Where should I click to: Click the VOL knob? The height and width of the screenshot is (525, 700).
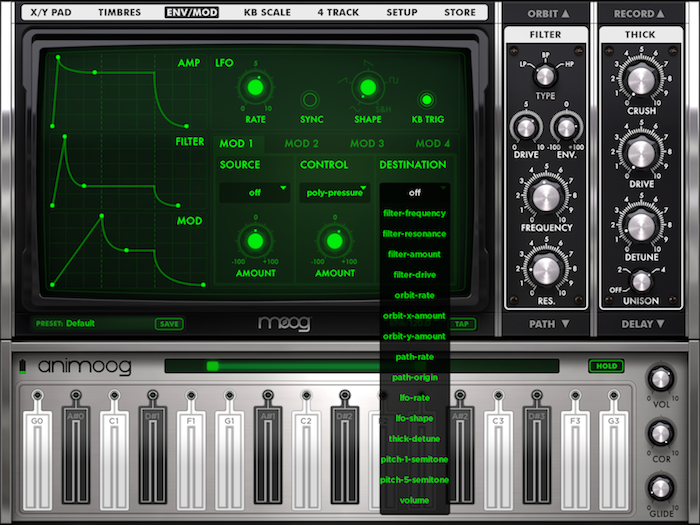coord(661,379)
